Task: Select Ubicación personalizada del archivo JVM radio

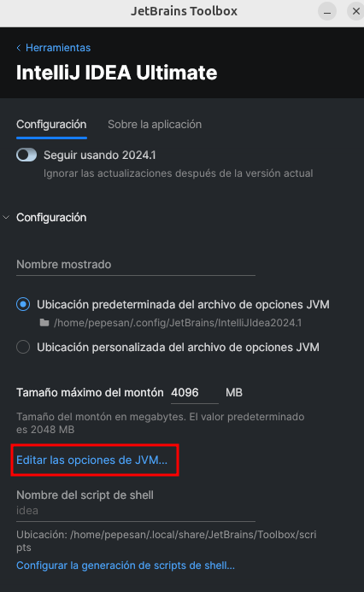Action: click(x=23, y=347)
